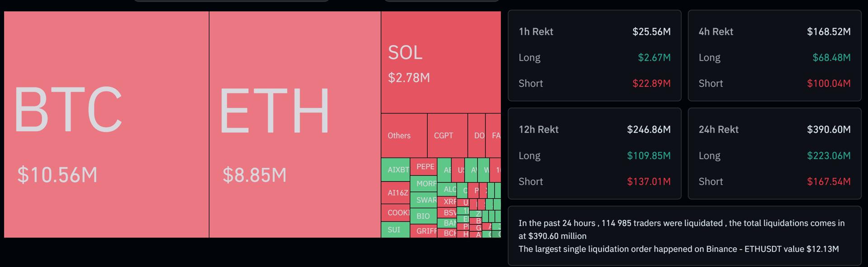Click the green SUI tile
This screenshot has width=868, height=267.
(x=394, y=229)
